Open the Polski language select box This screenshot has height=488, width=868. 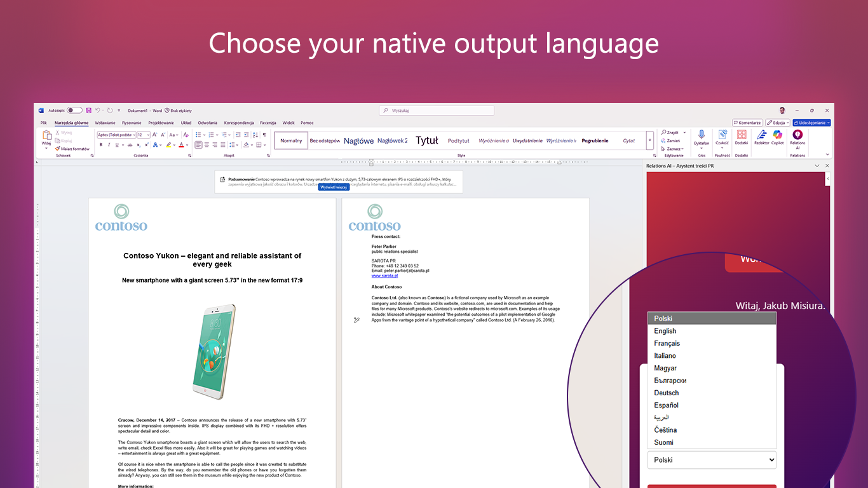pyautogui.click(x=712, y=460)
